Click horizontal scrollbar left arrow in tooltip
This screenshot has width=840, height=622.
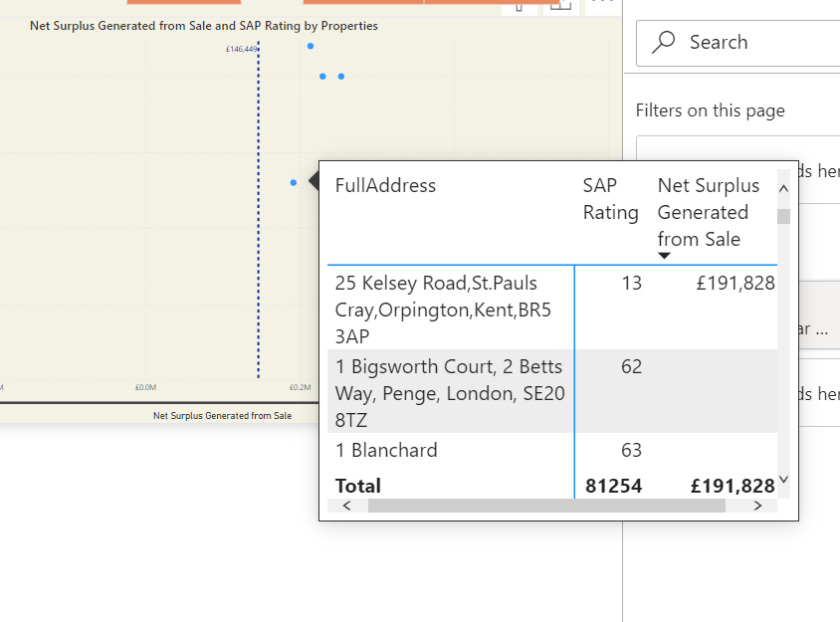(347, 506)
